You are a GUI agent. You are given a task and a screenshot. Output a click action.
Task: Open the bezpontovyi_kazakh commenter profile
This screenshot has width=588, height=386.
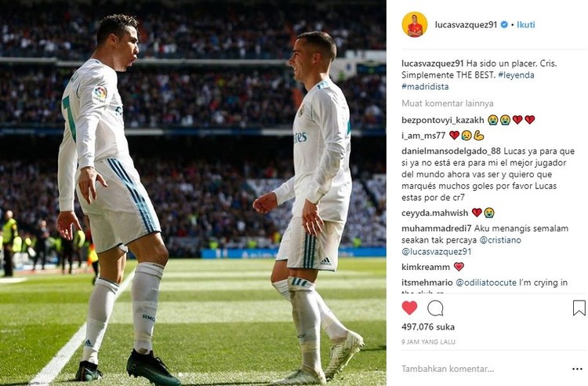click(443, 120)
